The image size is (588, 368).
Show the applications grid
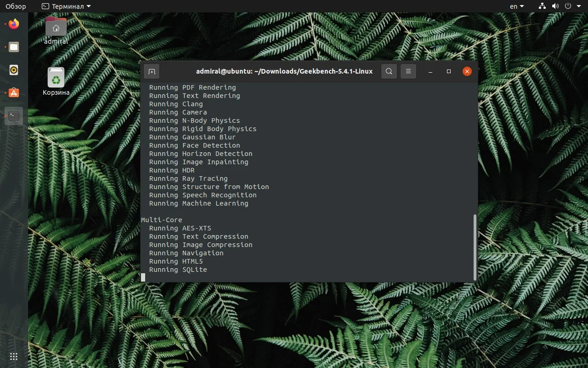tap(14, 356)
